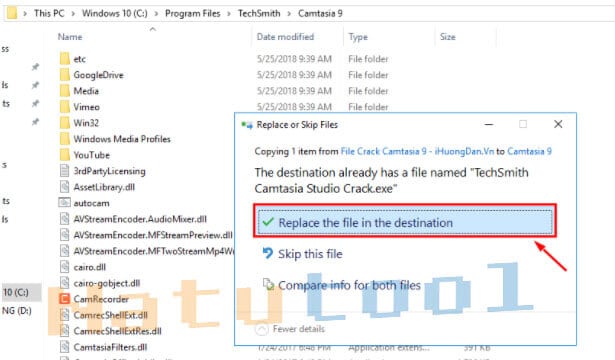Click the etc folder icon
The height and width of the screenshot is (360, 615).
coord(65,59)
